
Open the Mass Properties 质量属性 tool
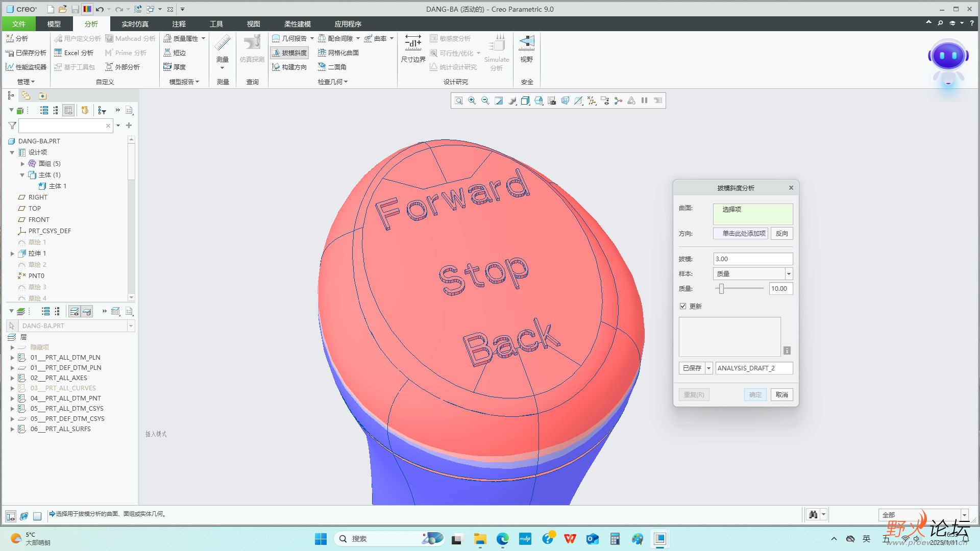[181, 38]
